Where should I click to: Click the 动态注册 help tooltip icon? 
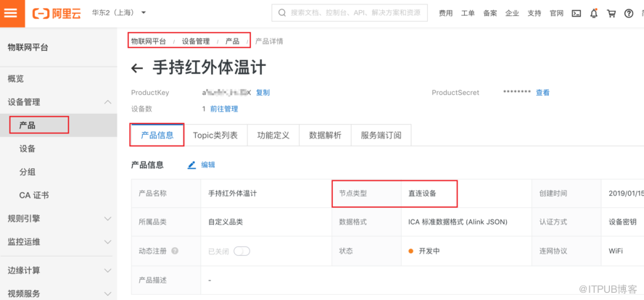pyautogui.click(x=175, y=251)
